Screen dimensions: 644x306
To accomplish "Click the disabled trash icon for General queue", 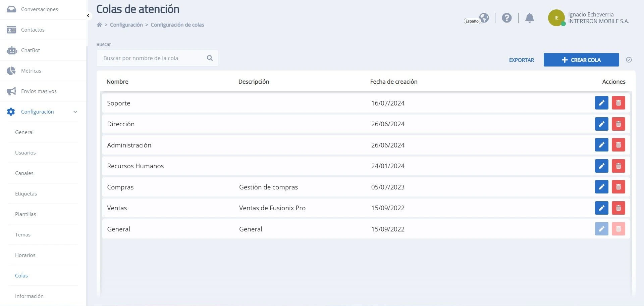I will 618,229.
